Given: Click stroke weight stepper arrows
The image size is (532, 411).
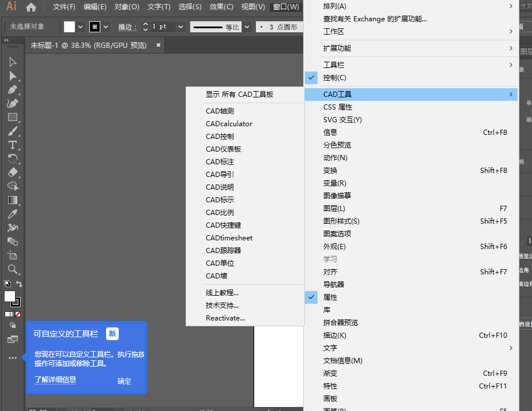Looking at the screenshot, I should tap(146, 27).
